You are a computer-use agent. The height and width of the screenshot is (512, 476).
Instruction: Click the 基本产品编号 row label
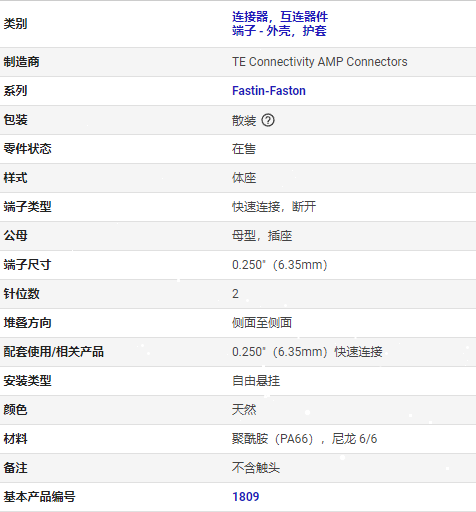[39, 497]
